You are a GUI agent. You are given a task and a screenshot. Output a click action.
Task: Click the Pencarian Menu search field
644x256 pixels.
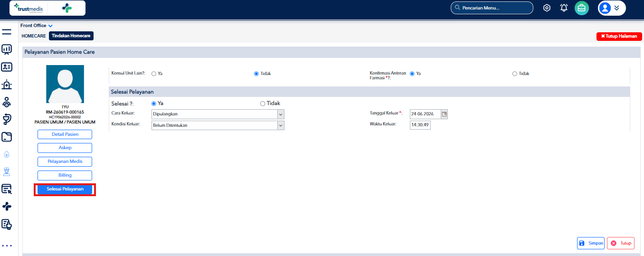(x=492, y=8)
